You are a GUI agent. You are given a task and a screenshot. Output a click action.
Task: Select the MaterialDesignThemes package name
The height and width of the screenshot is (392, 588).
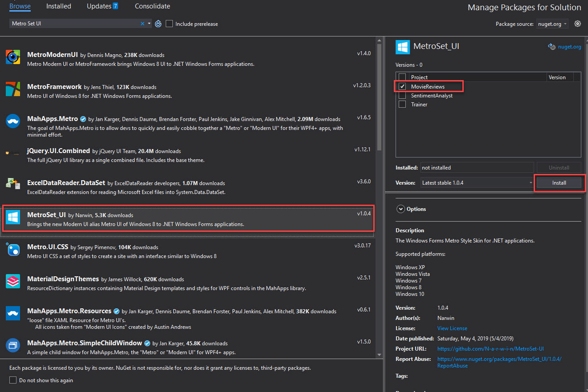pyautogui.click(x=63, y=279)
